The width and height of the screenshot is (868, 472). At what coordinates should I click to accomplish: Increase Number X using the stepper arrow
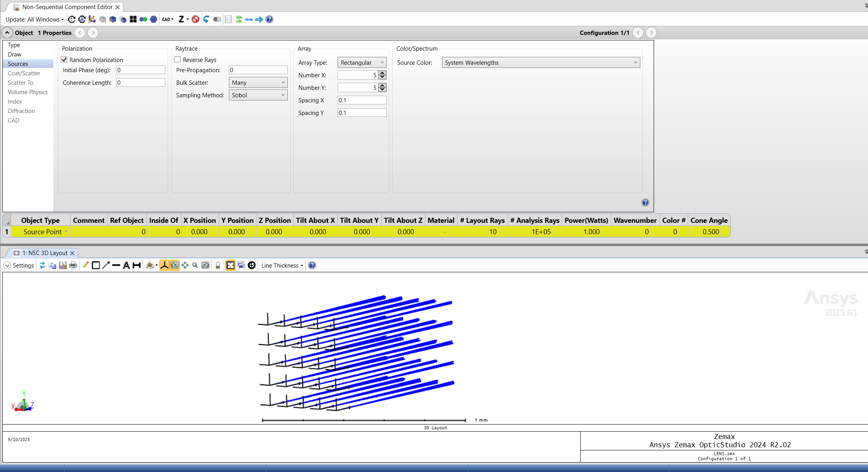pyautogui.click(x=381, y=73)
